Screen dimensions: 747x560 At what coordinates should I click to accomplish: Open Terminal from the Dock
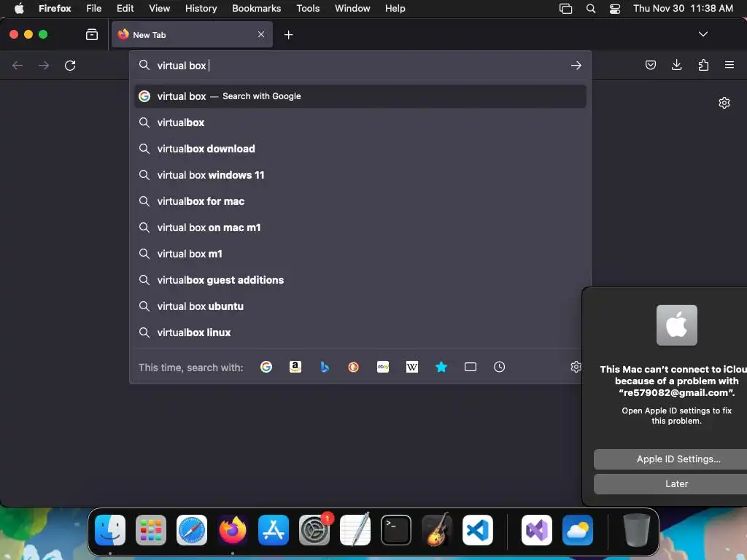(396, 530)
